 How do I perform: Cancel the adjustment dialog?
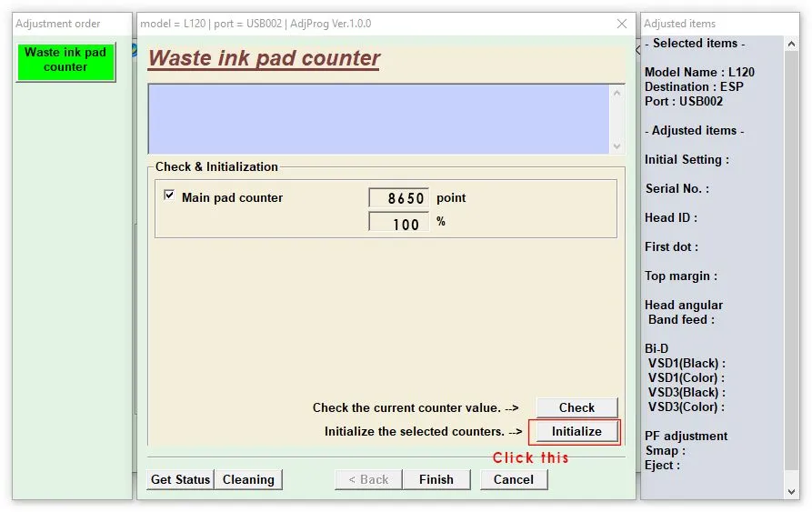513,479
